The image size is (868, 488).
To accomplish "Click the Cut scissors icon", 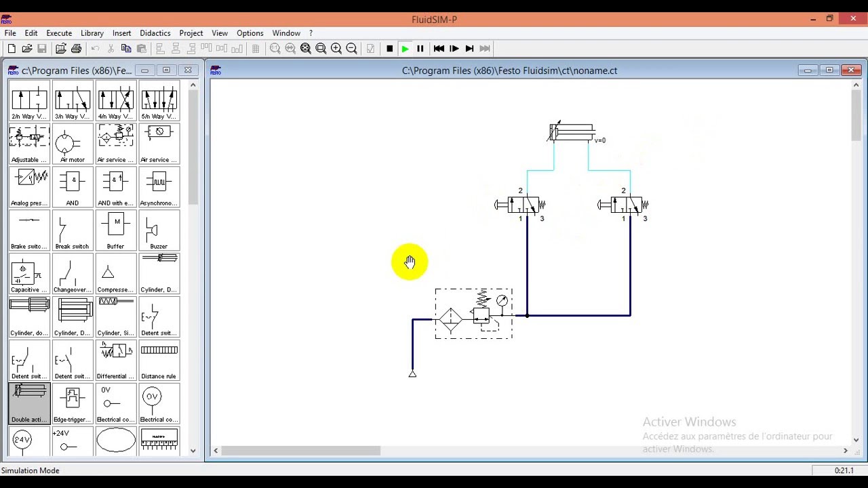I will pos(111,49).
